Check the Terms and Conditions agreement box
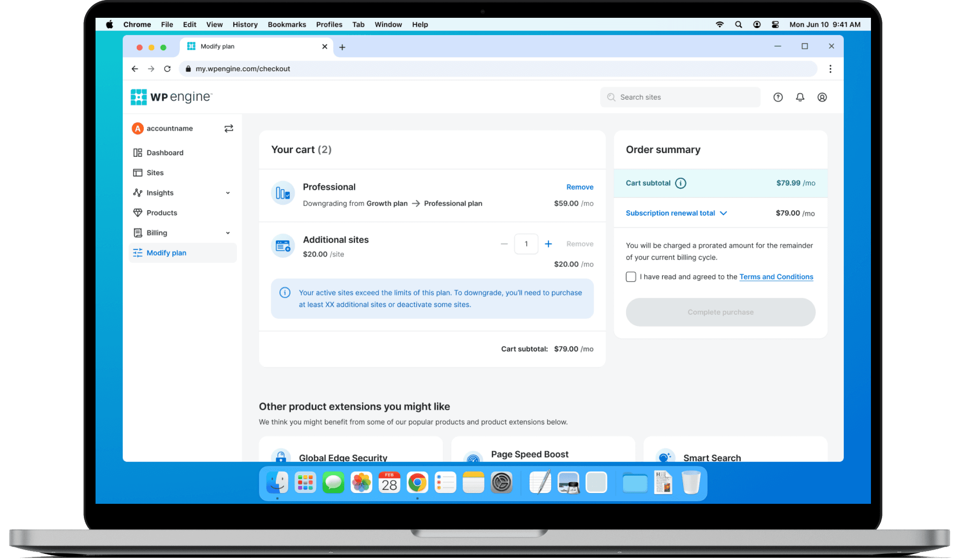Image resolution: width=959 pixels, height=560 pixels. (631, 277)
